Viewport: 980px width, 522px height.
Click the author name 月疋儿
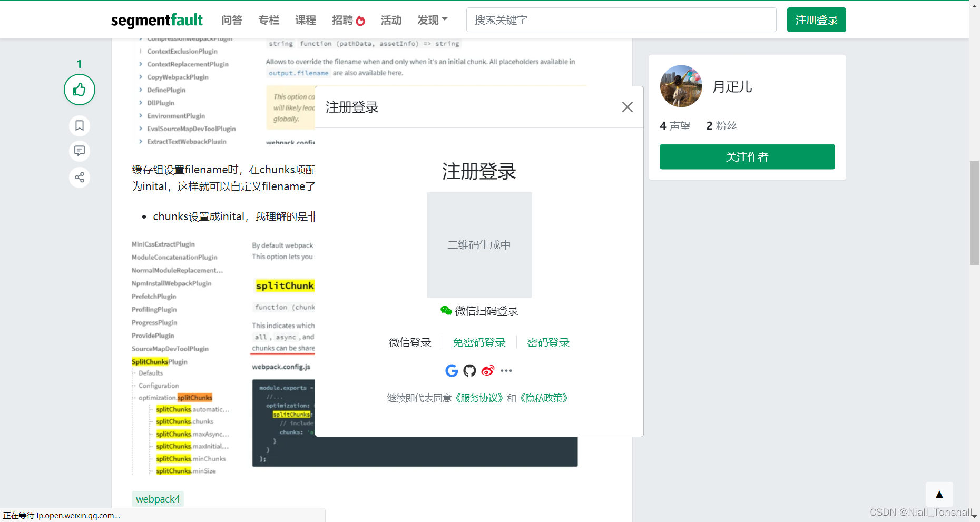point(732,86)
